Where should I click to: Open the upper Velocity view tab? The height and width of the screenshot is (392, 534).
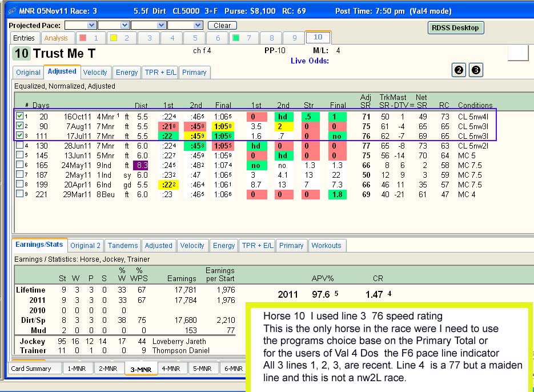tap(95, 72)
